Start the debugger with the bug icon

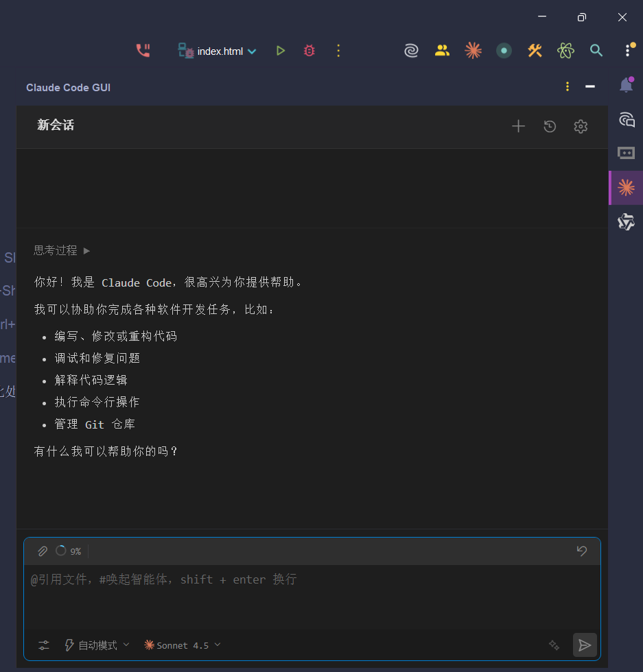tap(309, 50)
